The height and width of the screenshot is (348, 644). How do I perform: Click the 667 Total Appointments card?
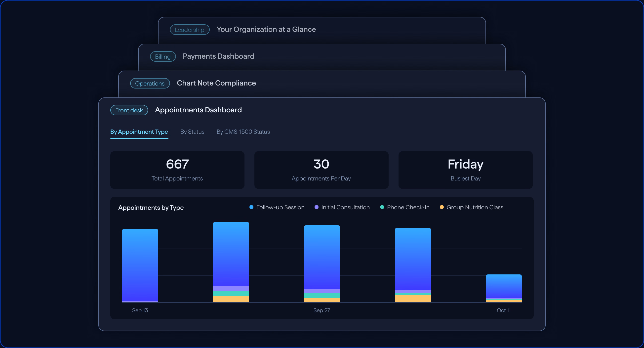point(177,170)
